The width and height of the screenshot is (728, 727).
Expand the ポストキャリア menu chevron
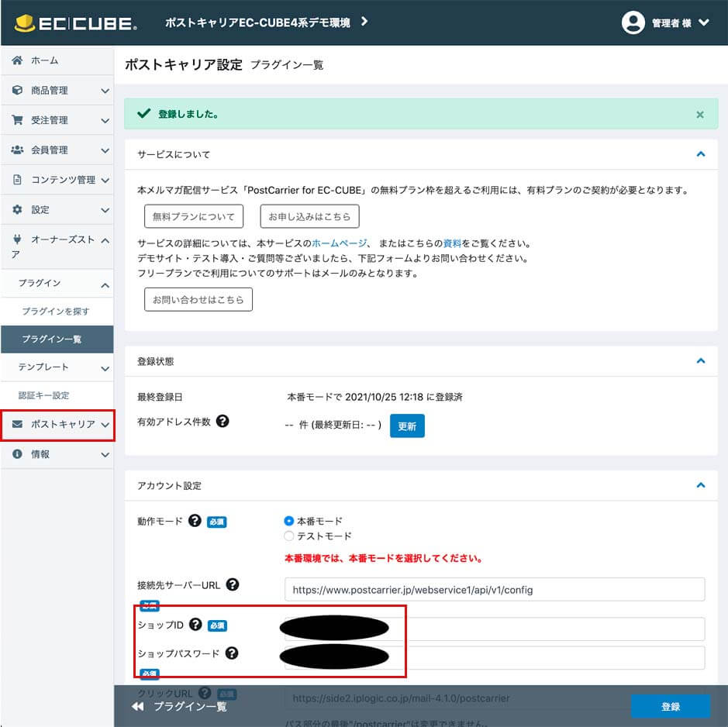tap(105, 425)
